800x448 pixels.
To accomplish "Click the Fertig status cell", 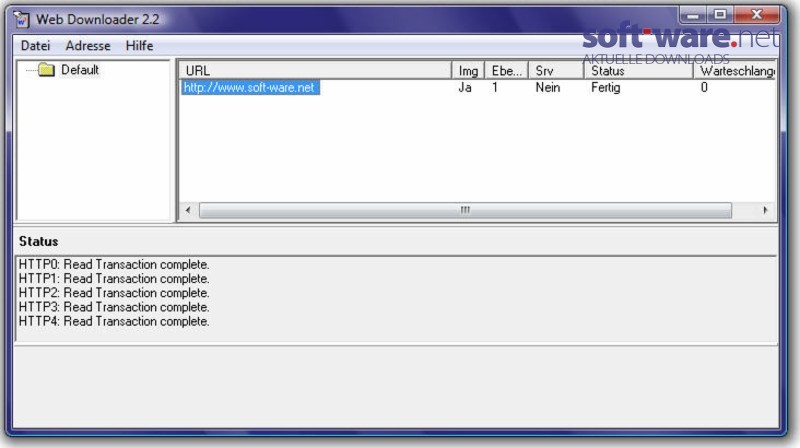I will tap(606, 88).
